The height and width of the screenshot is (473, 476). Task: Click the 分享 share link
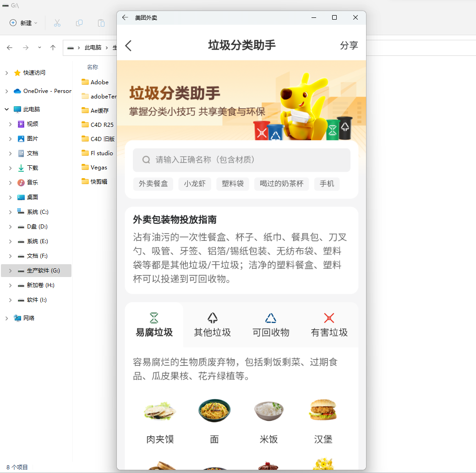coord(349,45)
